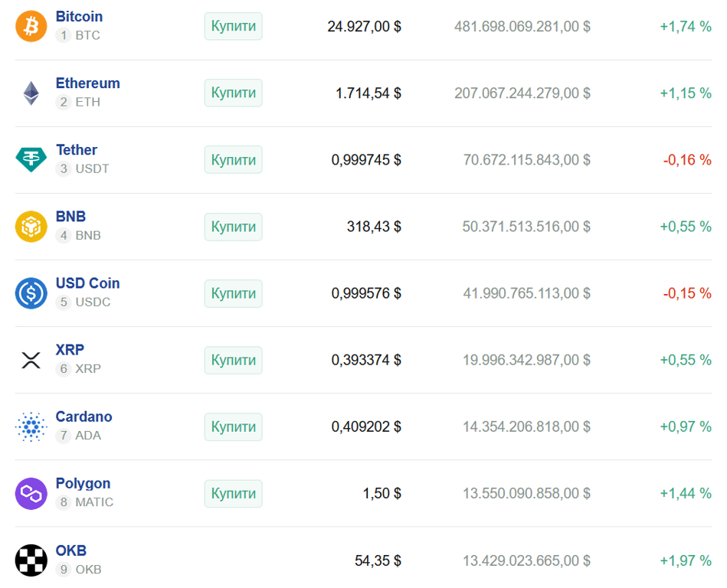This screenshot has height=588, width=727.
Task: Open the BNB coin name link
Action: (70, 217)
